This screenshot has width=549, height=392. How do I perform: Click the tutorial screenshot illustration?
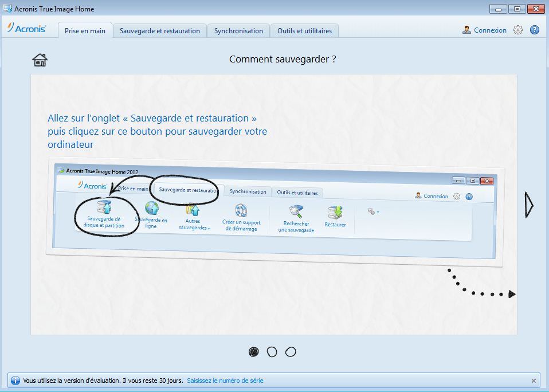[x=275, y=211]
